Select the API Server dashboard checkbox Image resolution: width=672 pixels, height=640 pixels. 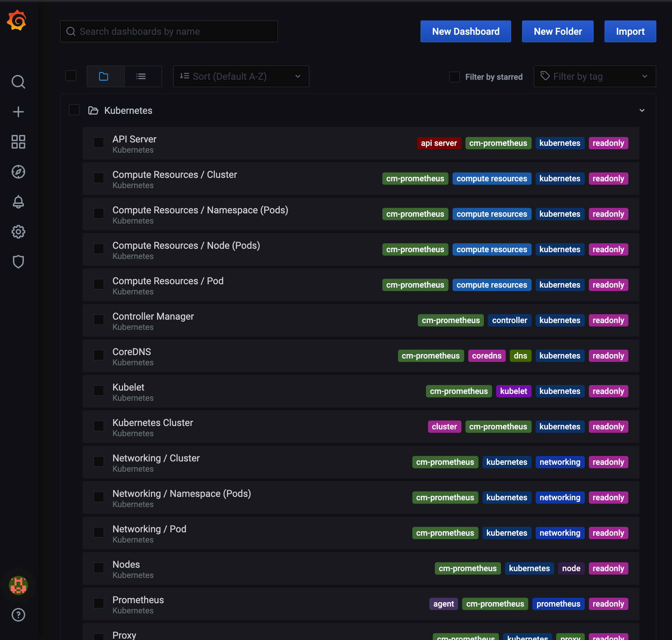click(99, 142)
